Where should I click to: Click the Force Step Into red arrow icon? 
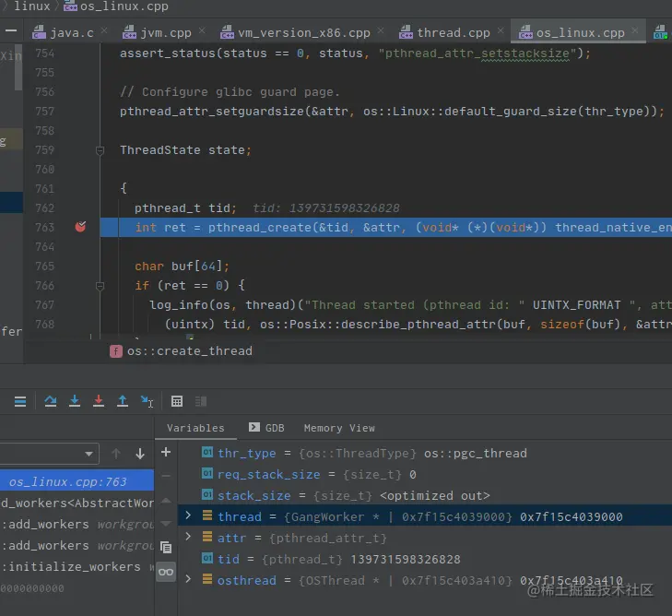[x=99, y=401]
